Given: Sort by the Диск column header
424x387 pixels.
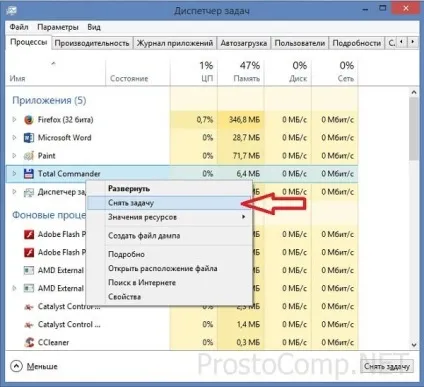Looking at the screenshot, I should [288, 73].
